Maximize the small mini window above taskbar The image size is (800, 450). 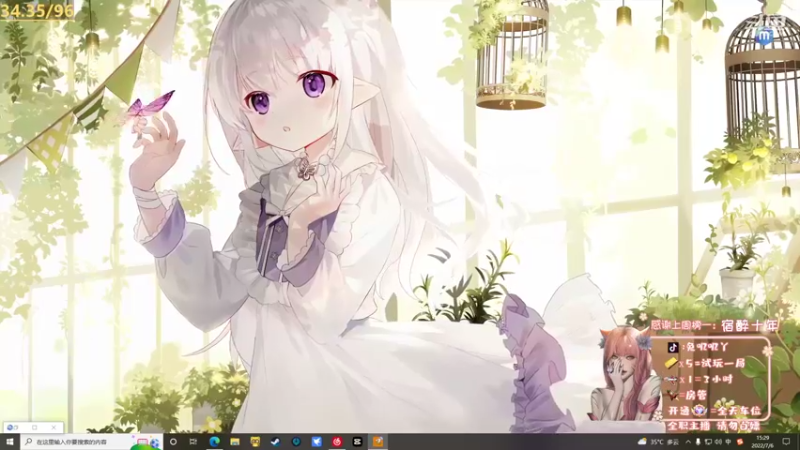tap(35, 427)
